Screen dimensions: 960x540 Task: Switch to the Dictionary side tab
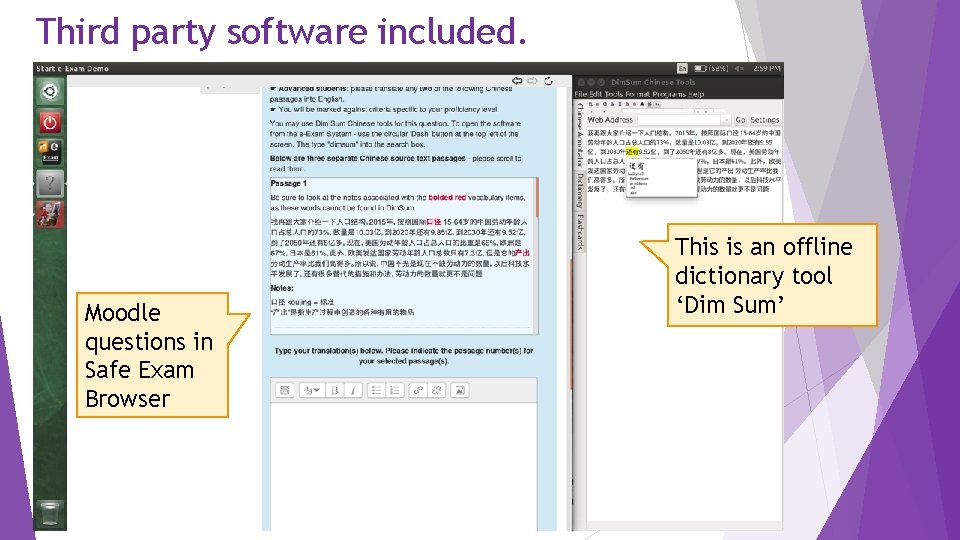tap(580, 190)
